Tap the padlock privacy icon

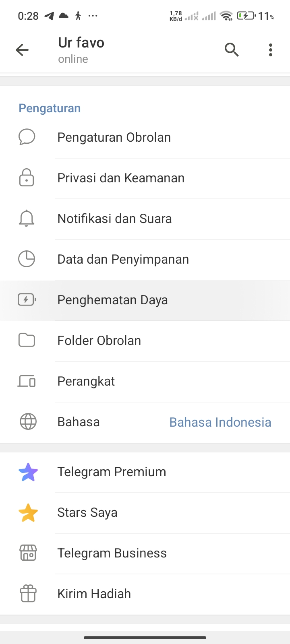point(27,178)
